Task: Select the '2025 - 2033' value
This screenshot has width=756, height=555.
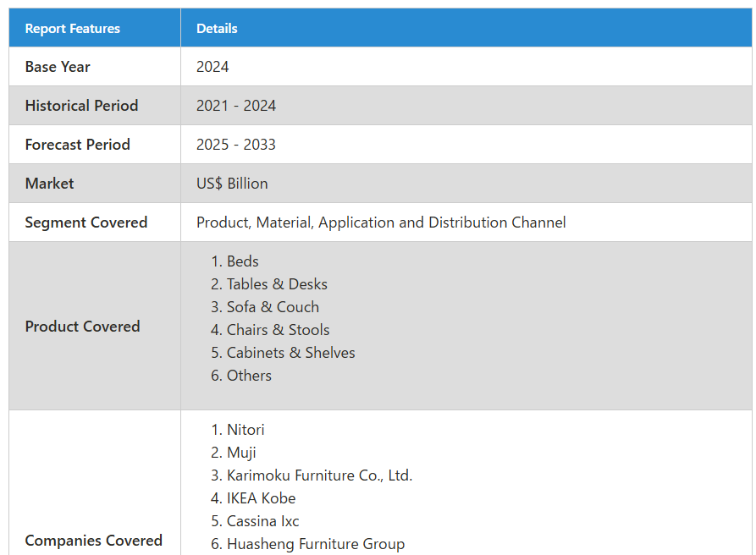Action: point(235,145)
